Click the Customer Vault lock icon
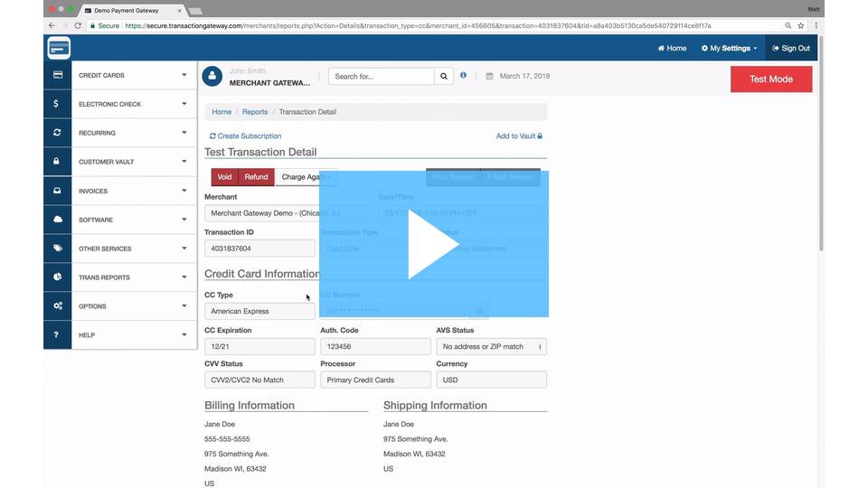This screenshot has height=488, width=868. click(56, 161)
